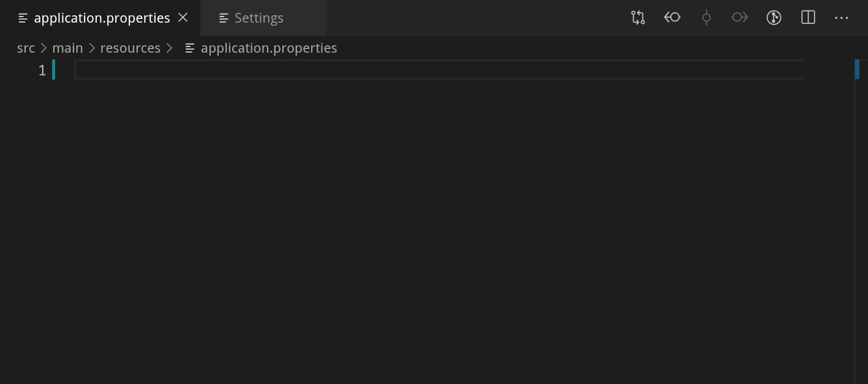Screen dimensions: 868x384
Task: Select the next change arrow icon
Action: click(739, 17)
